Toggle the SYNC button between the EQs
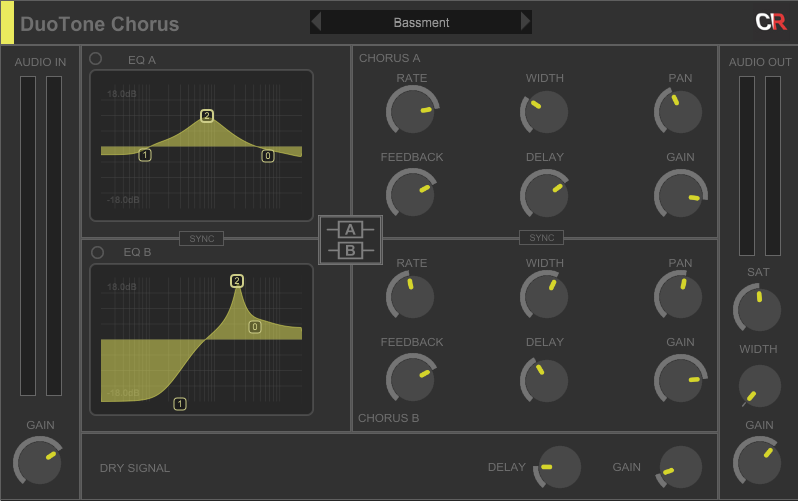Image resolution: width=798 pixels, height=501 pixels. pyautogui.click(x=201, y=238)
